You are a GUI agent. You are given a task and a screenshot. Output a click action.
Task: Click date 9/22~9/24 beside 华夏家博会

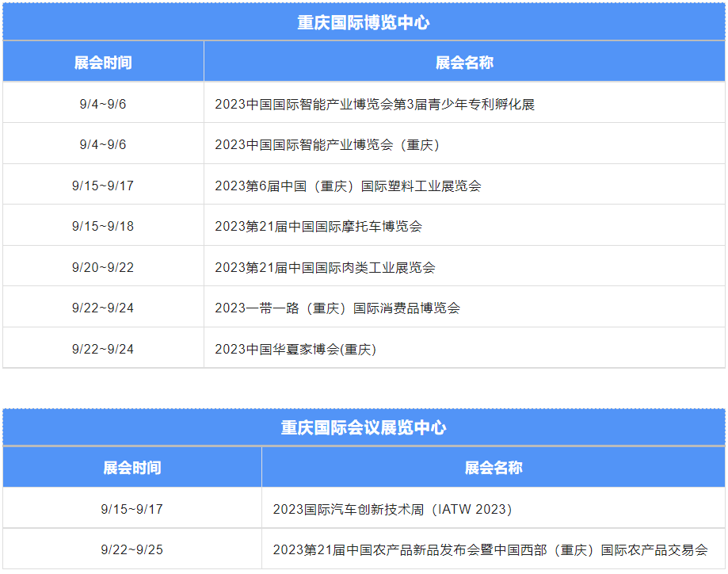coord(103,349)
